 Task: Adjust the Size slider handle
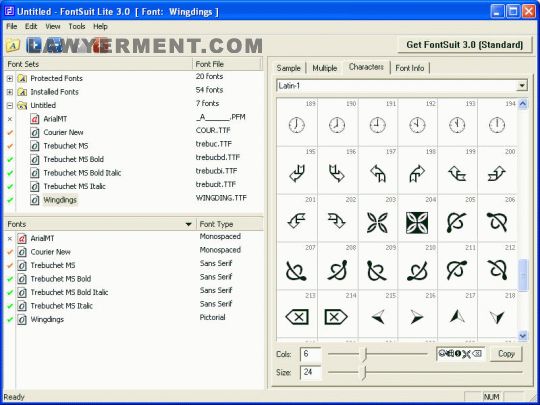364,373
